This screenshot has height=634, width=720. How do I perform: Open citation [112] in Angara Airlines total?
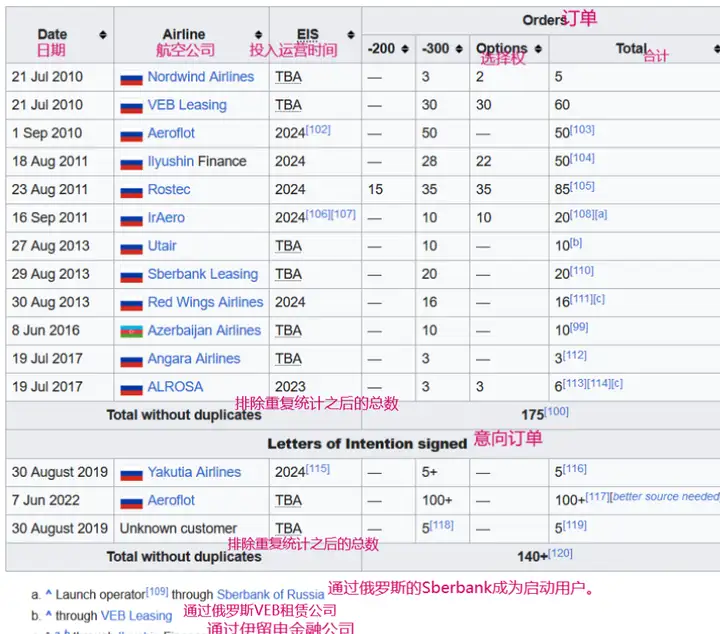pyautogui.click(x=574, y=355)
